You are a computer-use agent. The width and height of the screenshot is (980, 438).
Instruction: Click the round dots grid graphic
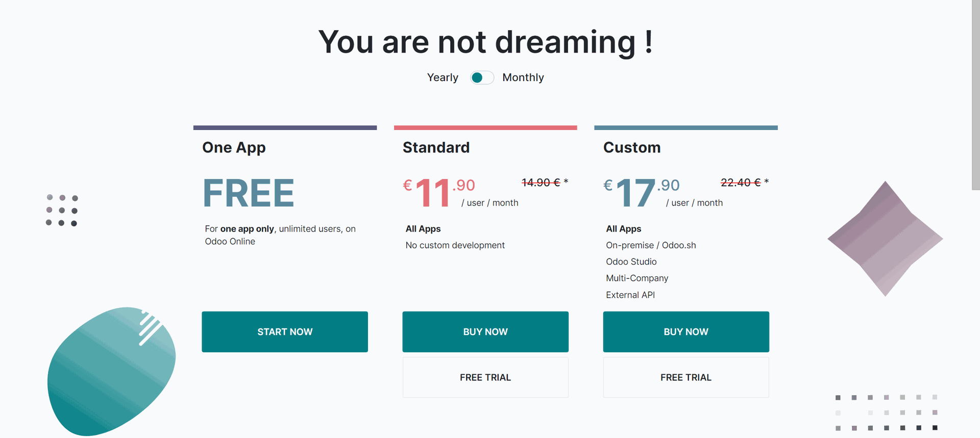tap(62, 210)
